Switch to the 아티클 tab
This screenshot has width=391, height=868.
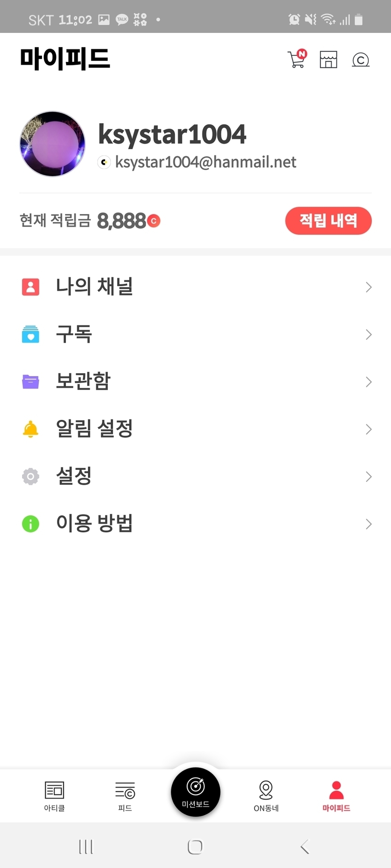tap(54, 796)
